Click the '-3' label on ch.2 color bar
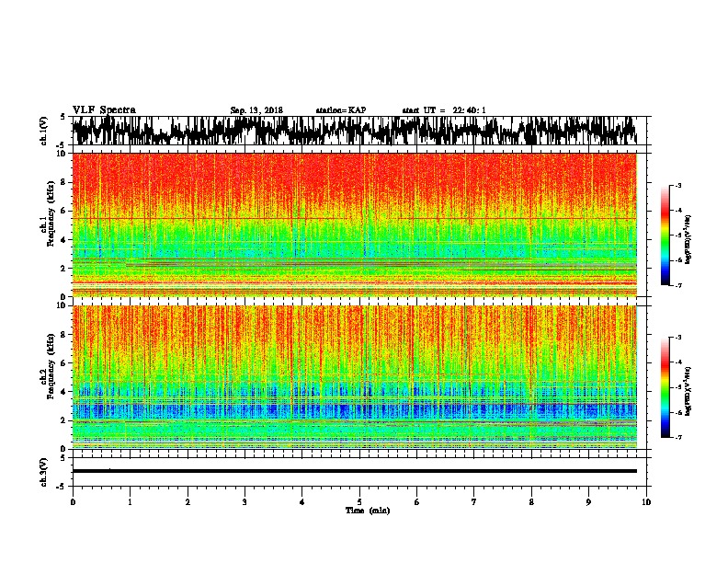 point(677,338)
